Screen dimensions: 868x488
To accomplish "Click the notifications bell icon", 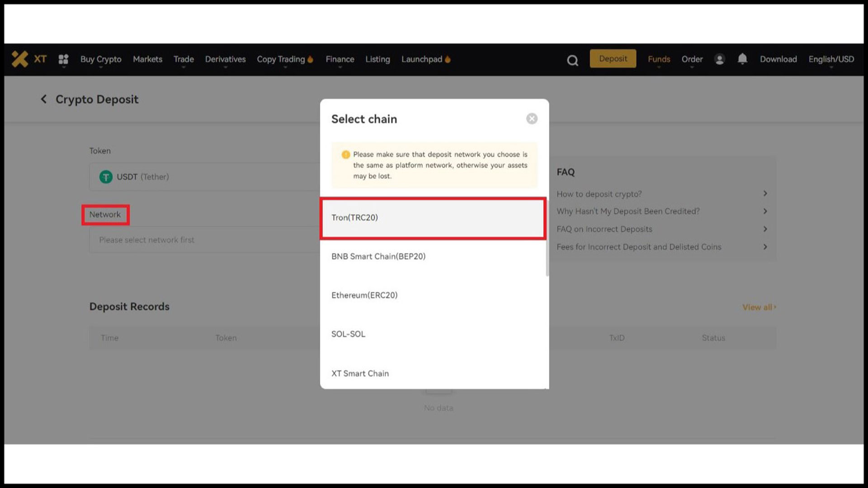I will 742,58.
